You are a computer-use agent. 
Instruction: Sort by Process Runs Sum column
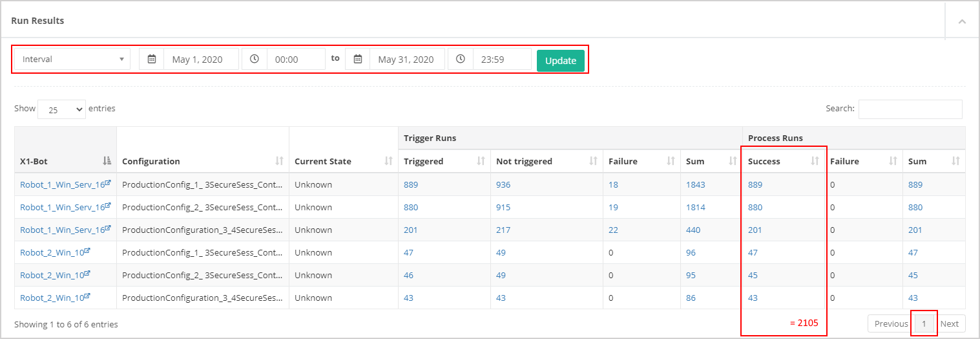click(x=933, y=161)
